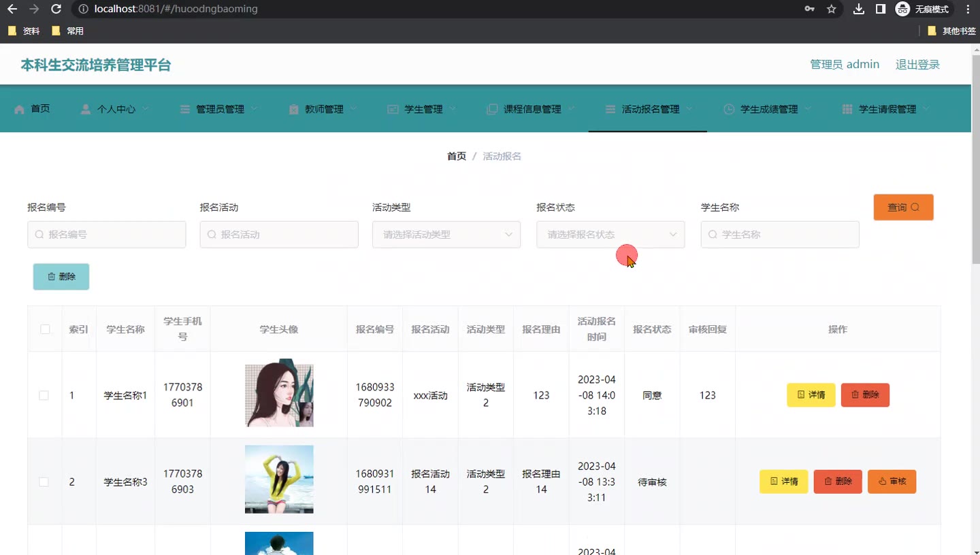Image resolution: width=980 pixels, height=555 pixels.
Task: Check the checkbox for row 学生名称1
Action: tap(44, 395)
